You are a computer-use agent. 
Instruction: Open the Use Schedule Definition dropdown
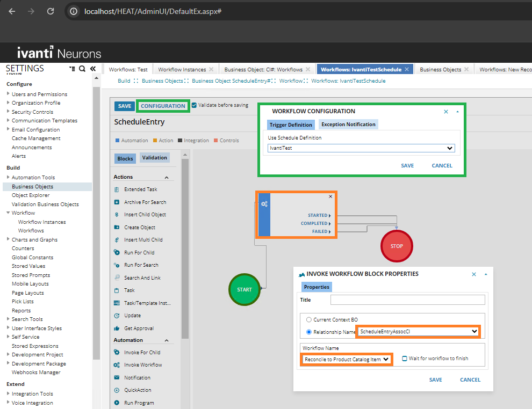[361, 148]
